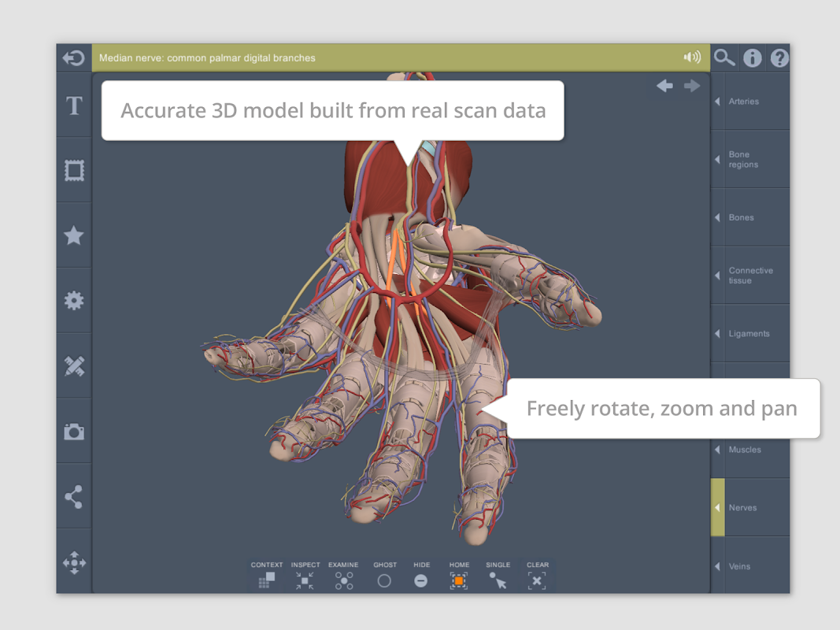Select the Nerves tab
This screenshot has height=630, width=840.
(x=749, y=508)
